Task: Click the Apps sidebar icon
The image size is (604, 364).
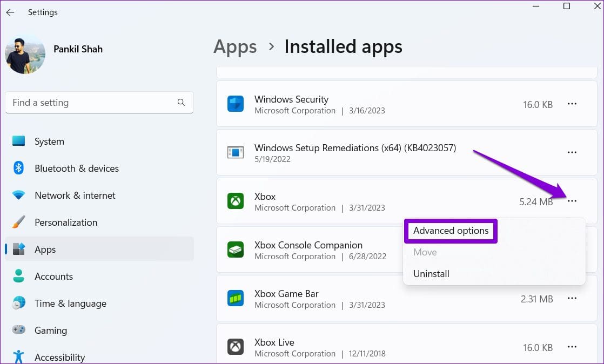Action: [18, 249]
